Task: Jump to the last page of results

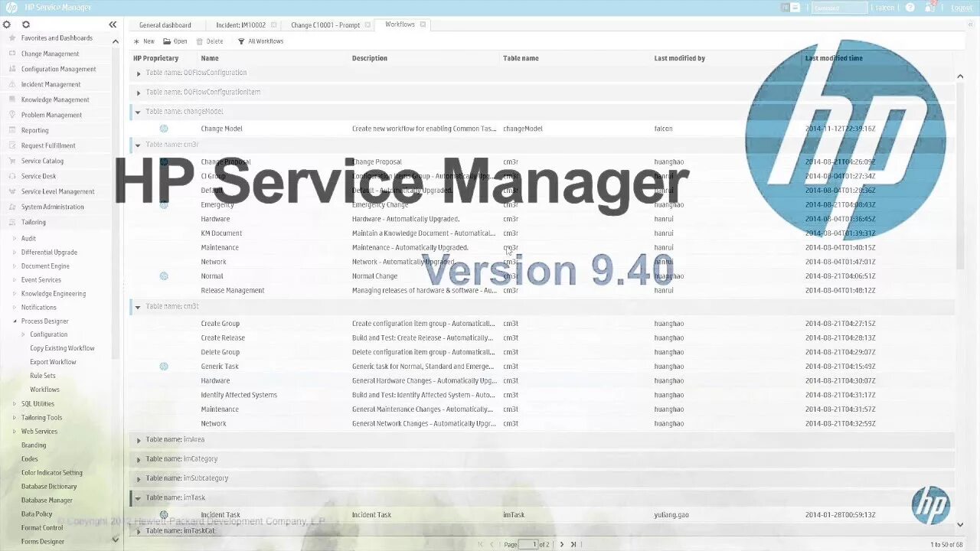Action: click(573, 544)
